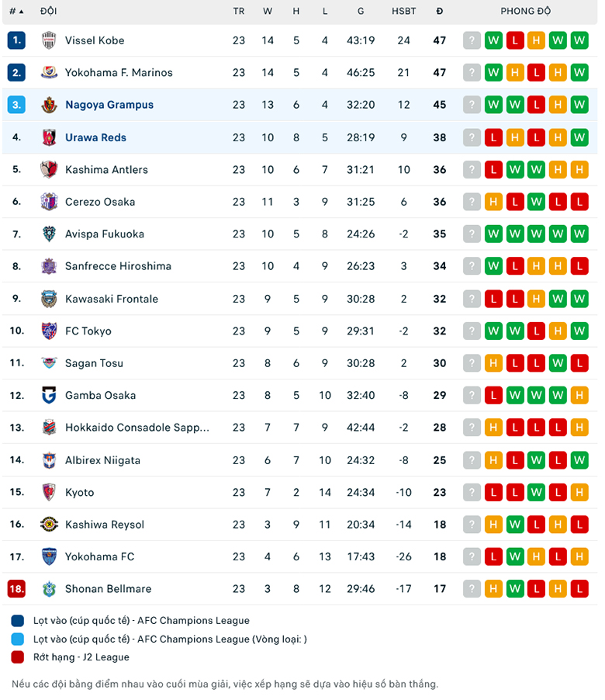
Task: Click the PHONG ĐỘ form column header
Action: (525, 12)
